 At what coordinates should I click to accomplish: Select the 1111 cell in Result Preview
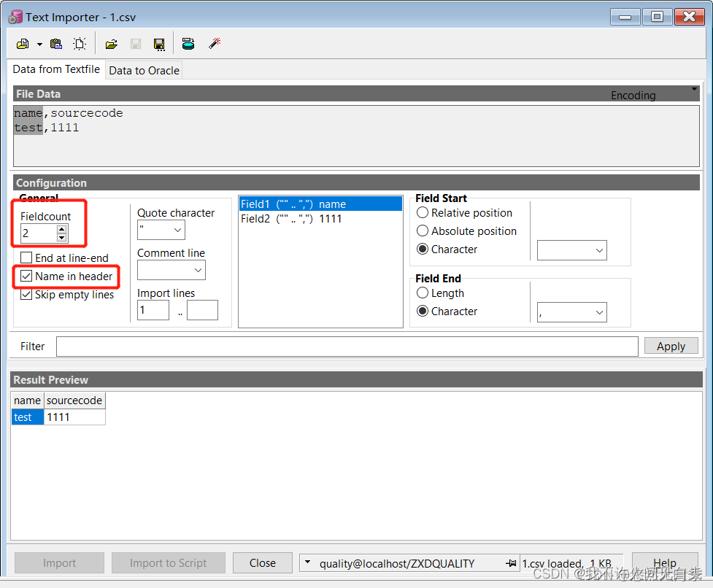point(74,417)
